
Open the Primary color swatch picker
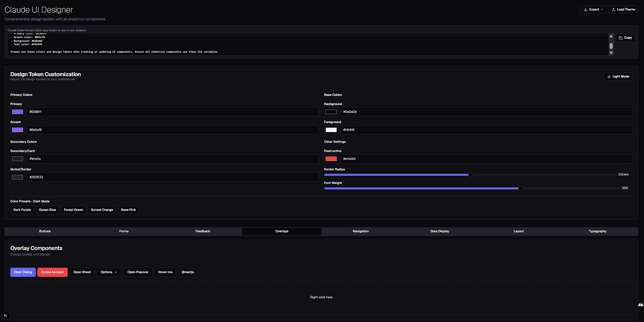[x=17, y=112]
